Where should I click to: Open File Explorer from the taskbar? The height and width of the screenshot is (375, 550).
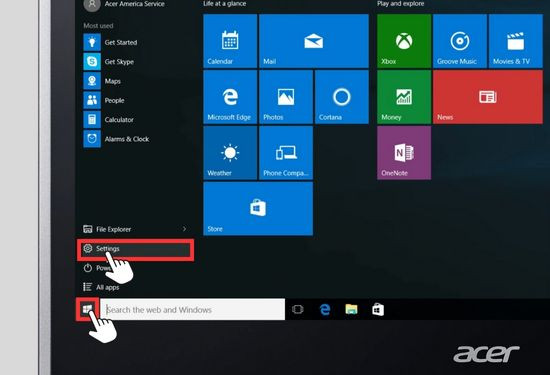pos(351,309)
